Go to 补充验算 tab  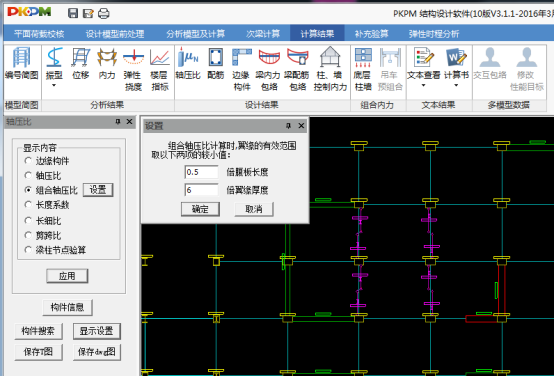click(x=371, y=34)
